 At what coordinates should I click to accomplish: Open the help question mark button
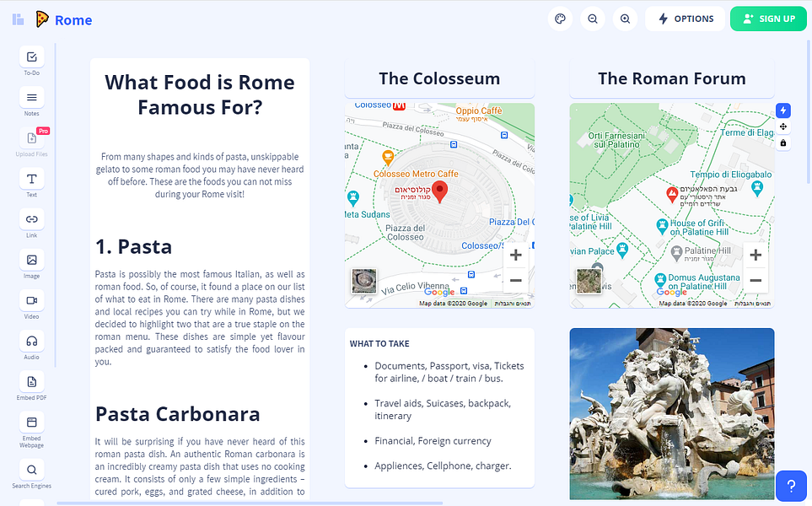(791, 486)
